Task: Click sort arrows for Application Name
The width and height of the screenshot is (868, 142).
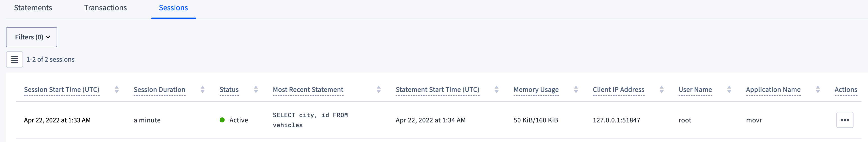Action: (x=818, y=89)
